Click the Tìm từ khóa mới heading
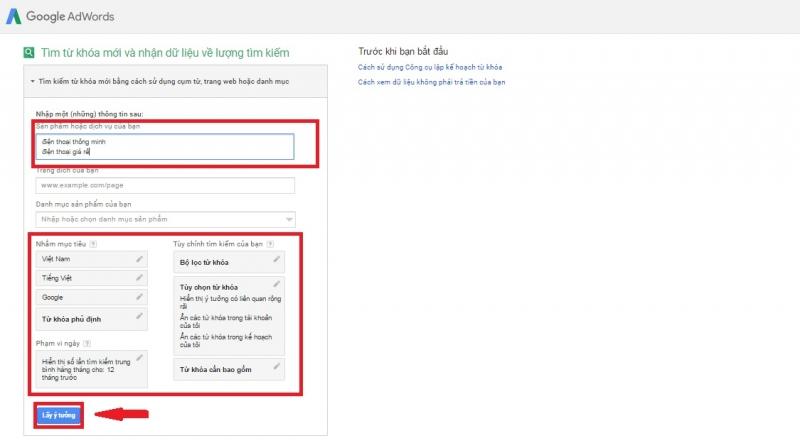The image size is (800, 448). coord(165,53)
